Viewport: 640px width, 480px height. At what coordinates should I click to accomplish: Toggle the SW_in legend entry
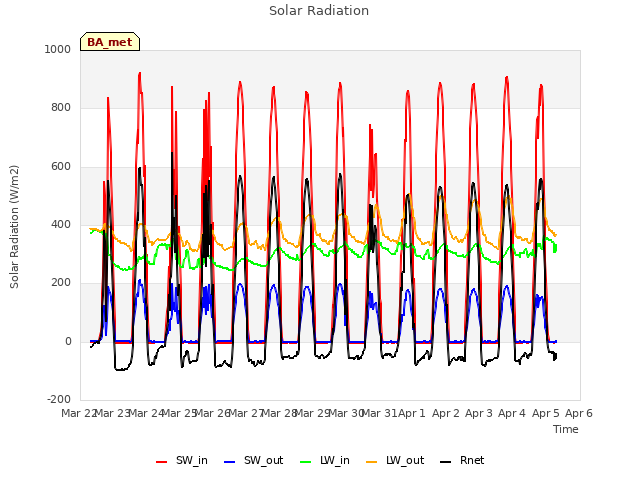pos(182,460)
